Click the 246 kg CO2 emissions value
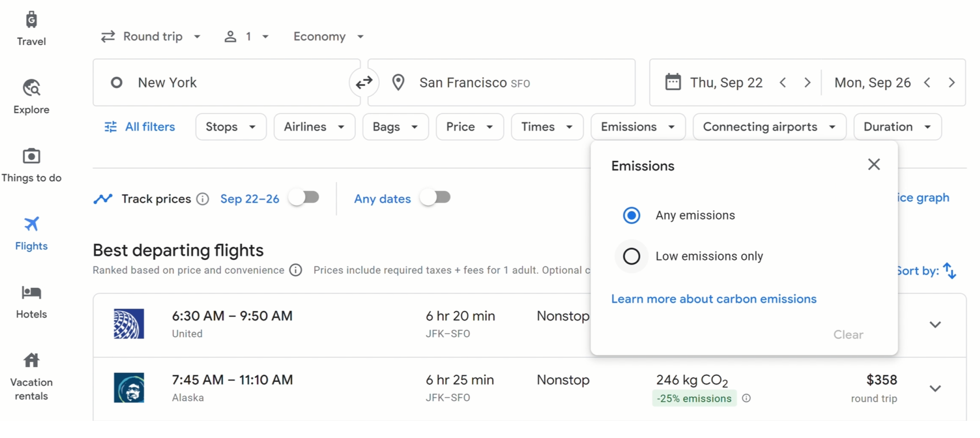The image size is (980, 438). tap(692, 380)
